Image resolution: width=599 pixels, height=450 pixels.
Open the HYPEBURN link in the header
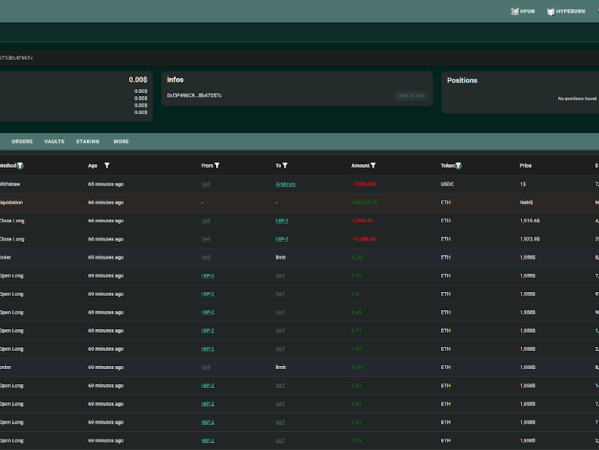566,11
